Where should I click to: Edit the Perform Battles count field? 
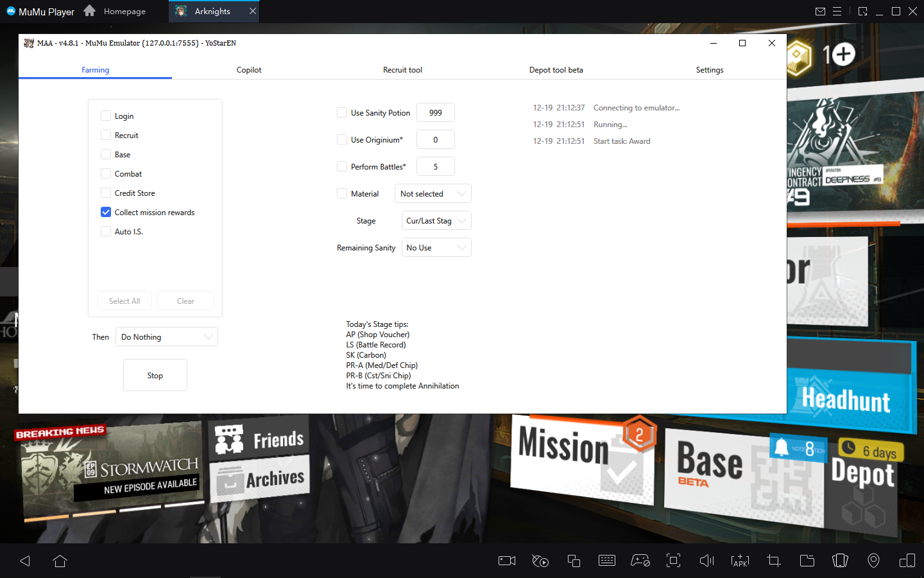[x=436, y=166]
